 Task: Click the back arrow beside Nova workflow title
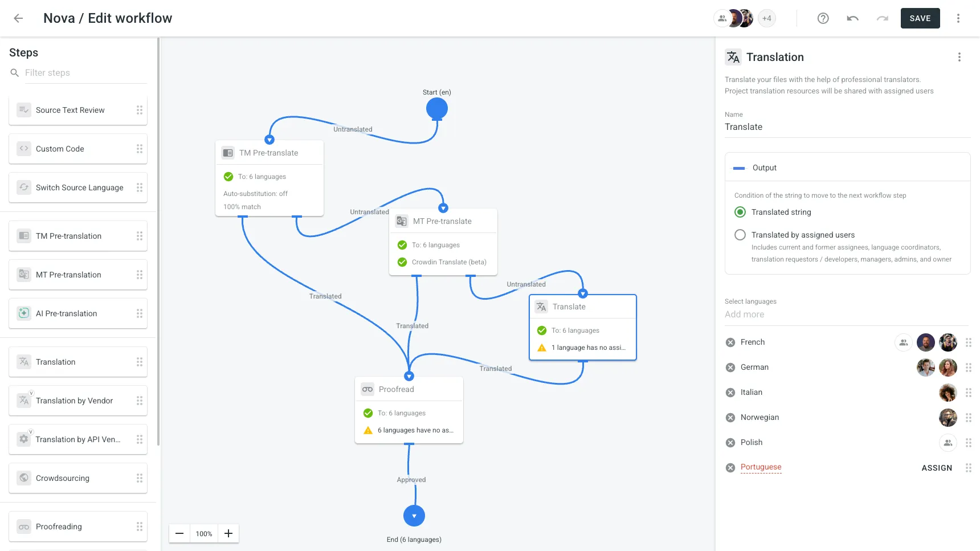pyautogui.click(x=18, y=18)
